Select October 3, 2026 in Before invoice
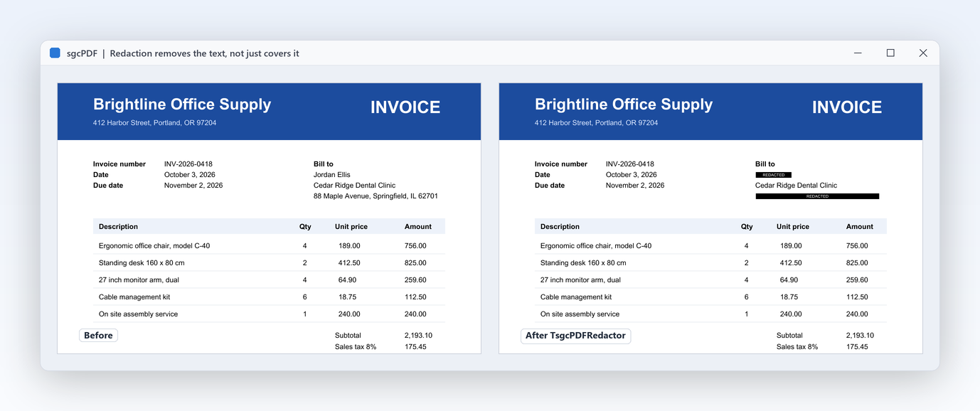This screenshot has height=411, width=980. (190, 175)
